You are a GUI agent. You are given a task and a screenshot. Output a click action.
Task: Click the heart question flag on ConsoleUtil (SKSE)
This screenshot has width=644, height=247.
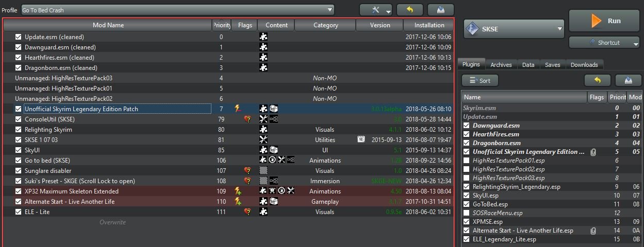tap(247, 119)
